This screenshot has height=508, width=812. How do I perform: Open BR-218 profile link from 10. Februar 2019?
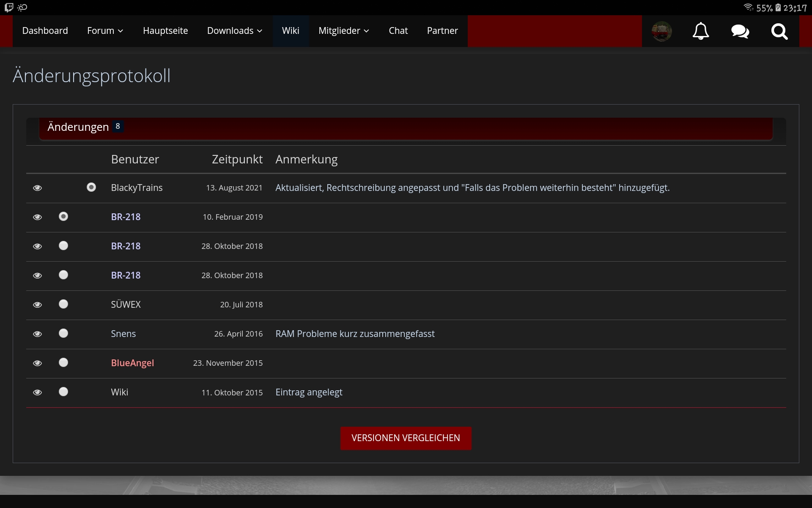[x=126, y=217]
